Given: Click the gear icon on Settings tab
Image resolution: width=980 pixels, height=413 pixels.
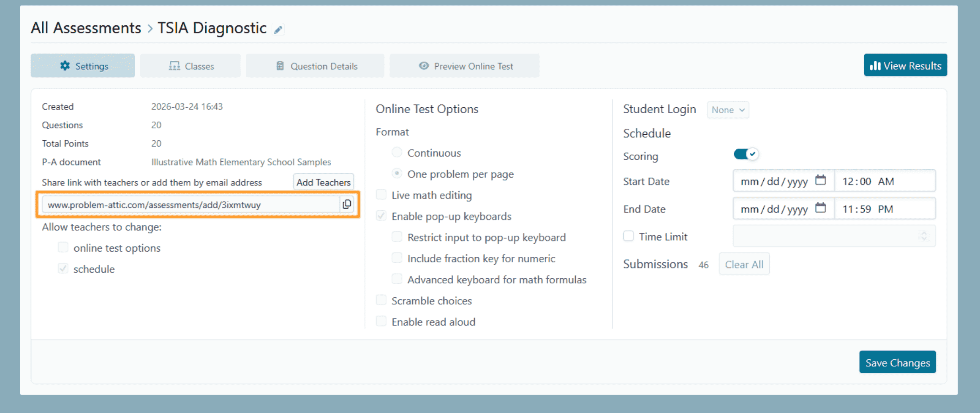Looking at the screenshot, I should tap(65, 66).
